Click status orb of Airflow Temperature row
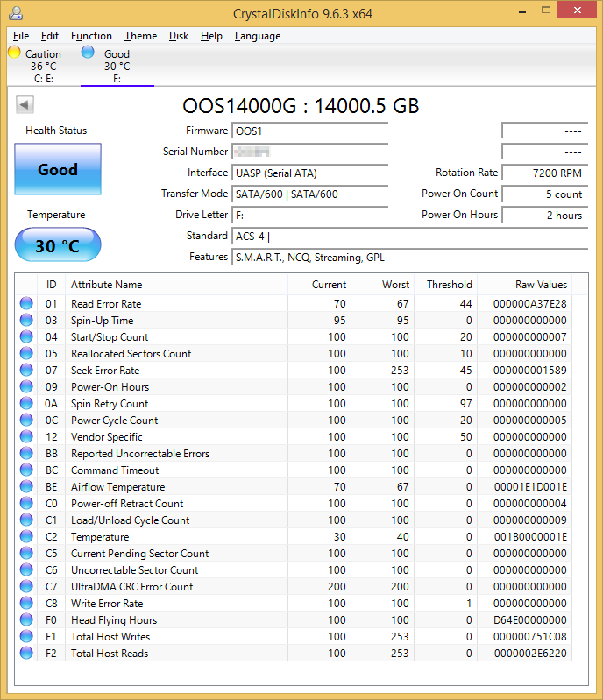This screenshot has width=603, height=700. tap(26, 486)
